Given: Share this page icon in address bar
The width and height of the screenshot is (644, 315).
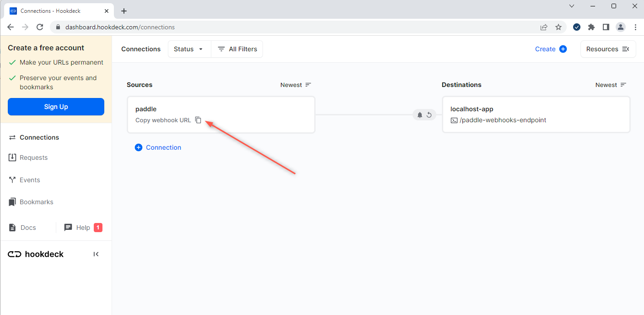Looking at the screenshot, I should coord(544,27).
